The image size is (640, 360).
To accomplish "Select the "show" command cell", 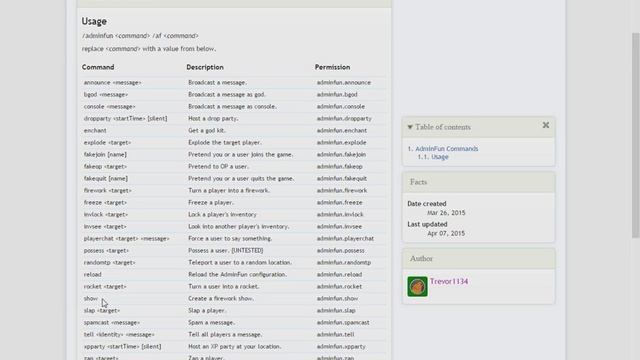I will tap(91, 298).
